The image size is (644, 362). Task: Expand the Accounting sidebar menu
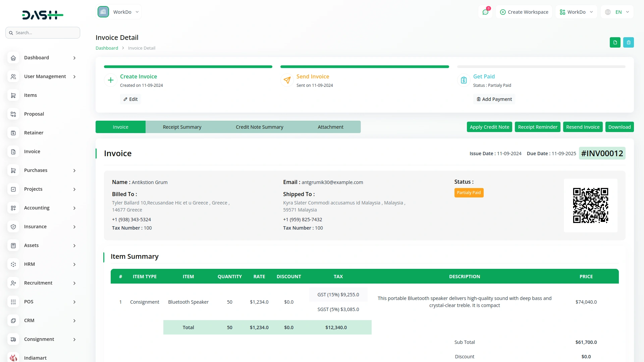pyautogui.click(x=74, y=208)
